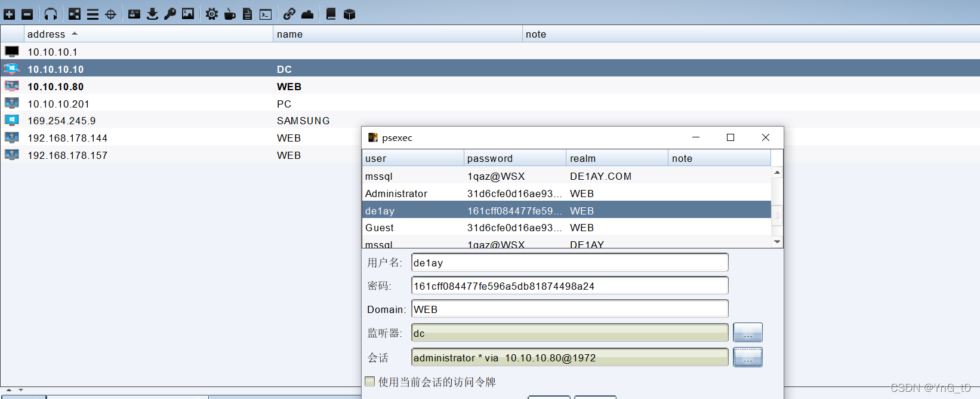The image size is (980, 399).
Task: Sort credentials by the psexec note column header
Action: (719, 158)
